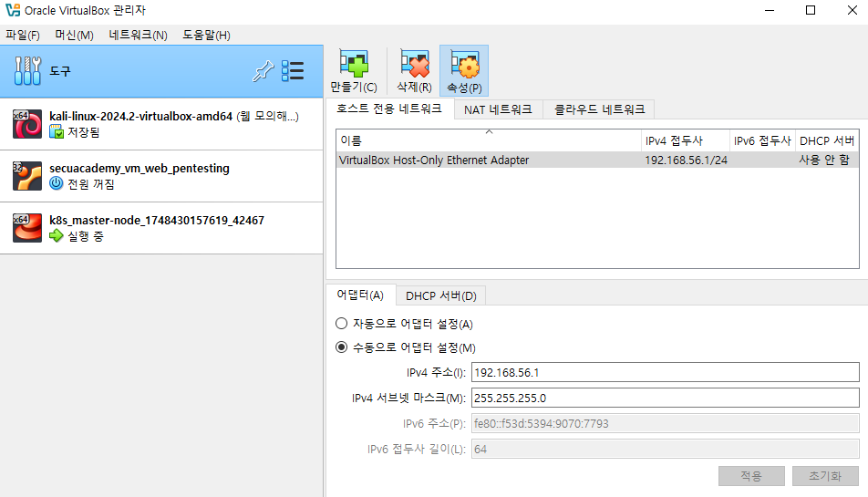Switch to NAT 네트워크 tab
Image resolution: width=868 pixels, height=497 pixels.
[498, 109]
